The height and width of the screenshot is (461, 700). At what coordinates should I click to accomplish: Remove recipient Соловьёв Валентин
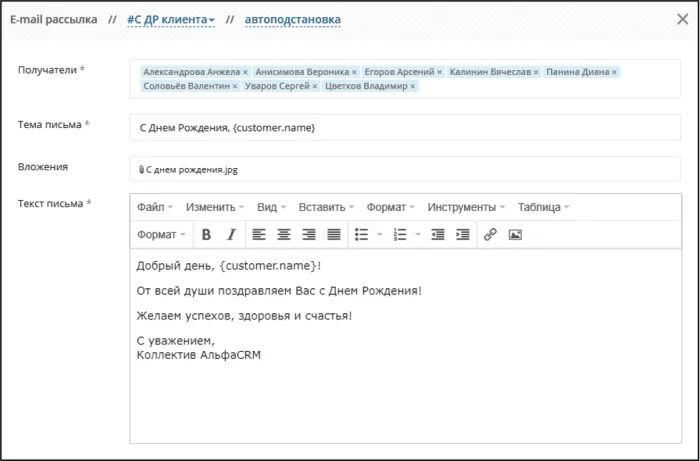(235, 86)
